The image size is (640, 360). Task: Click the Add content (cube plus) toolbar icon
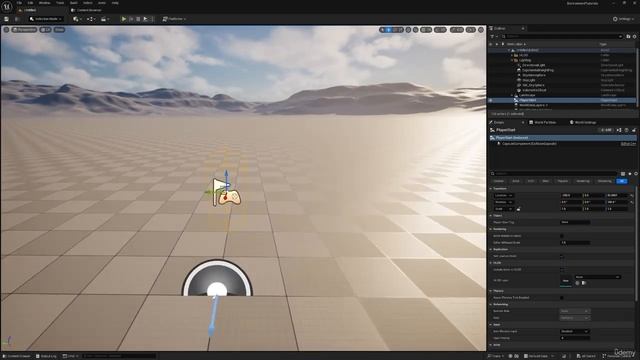coord(76,19)
